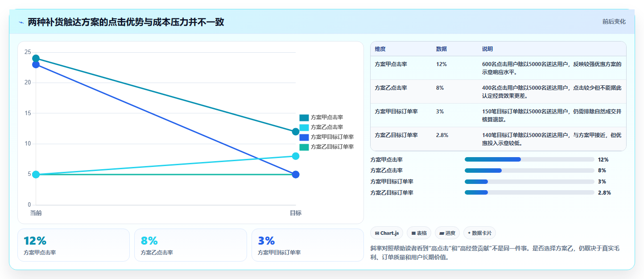Click 方案甲目标订单率 legend label in chart

pyautogui.click(x=332, y=137)
